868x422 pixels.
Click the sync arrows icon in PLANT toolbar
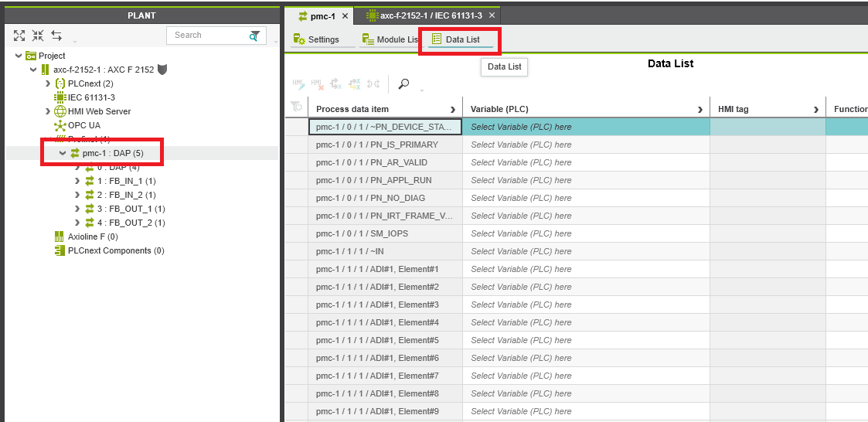56,36
